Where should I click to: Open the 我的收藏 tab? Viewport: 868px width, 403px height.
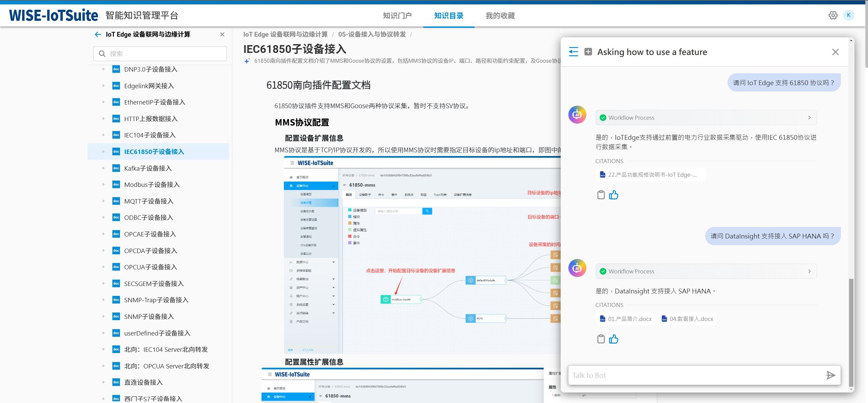click(500, 16)
